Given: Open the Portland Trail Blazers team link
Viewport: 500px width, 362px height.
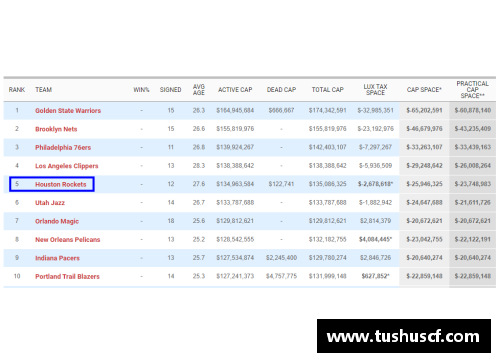Looking at the screenshot, I should point(67,276).
